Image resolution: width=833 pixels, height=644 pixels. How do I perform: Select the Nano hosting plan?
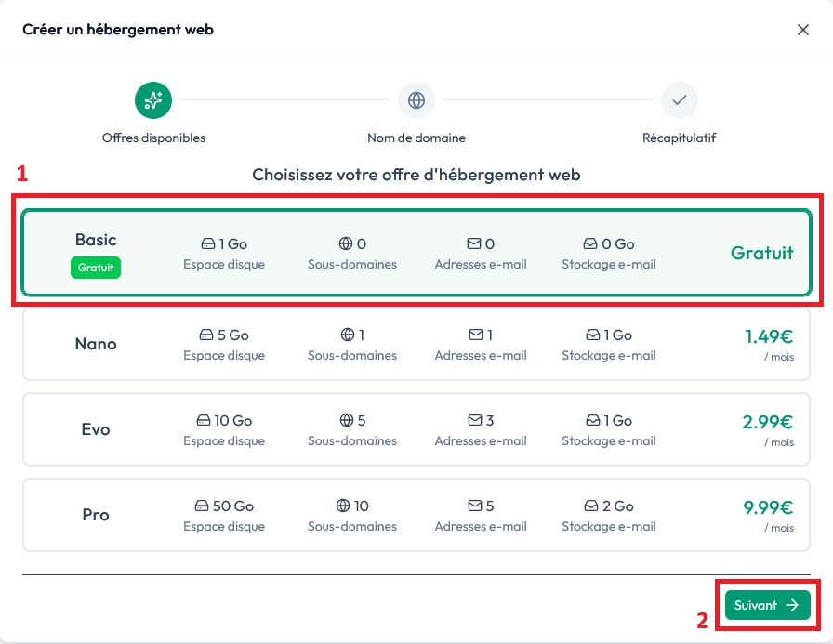(x=416, y=344)
